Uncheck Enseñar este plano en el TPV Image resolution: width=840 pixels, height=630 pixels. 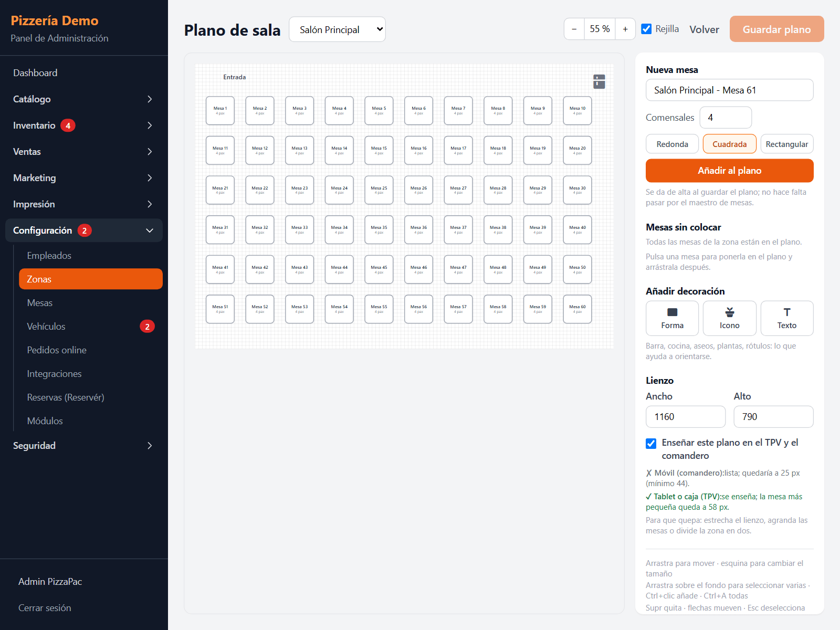[651, 444]
